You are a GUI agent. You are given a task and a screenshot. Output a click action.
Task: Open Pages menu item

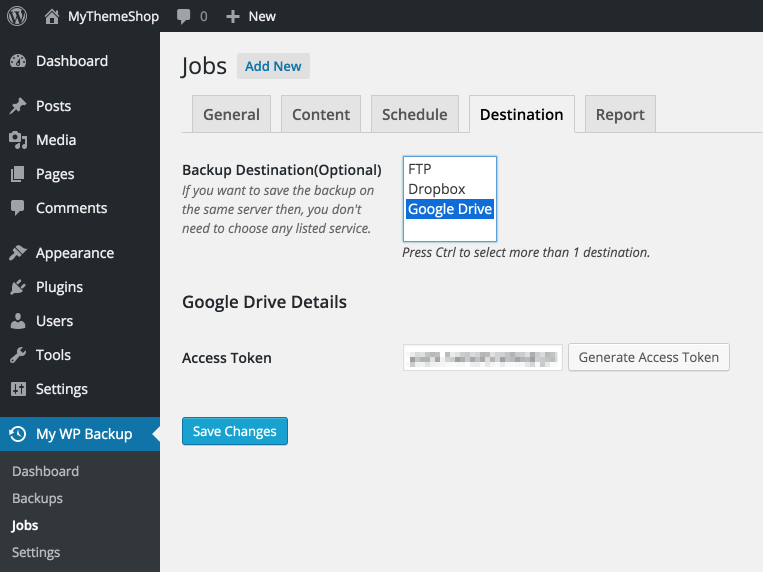tap(55, 174)
